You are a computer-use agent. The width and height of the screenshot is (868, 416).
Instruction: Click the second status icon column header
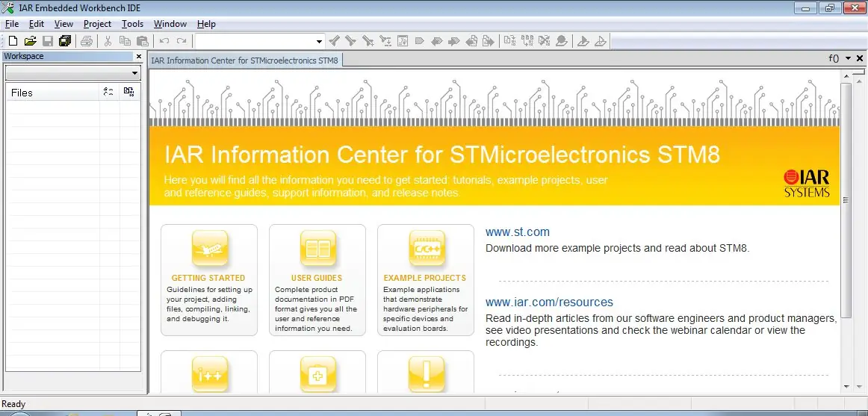[x=129, y=93]
